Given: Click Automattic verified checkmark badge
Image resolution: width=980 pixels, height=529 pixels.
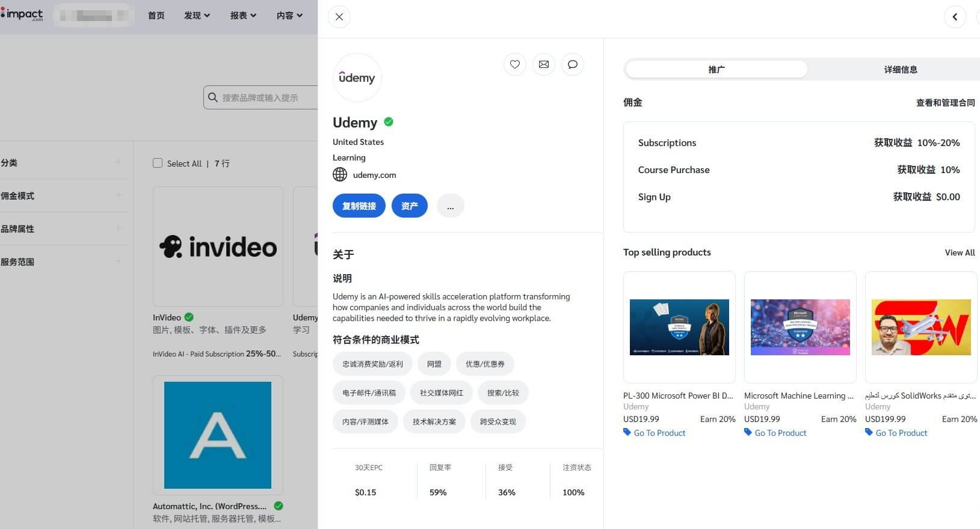Looking at the screenshot, I should [279, 506].
